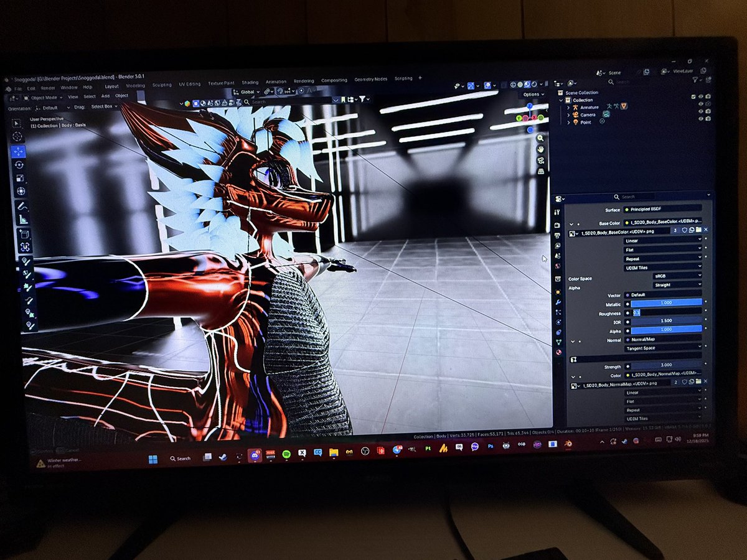Click the BaseColor image open folder icon
747x560 pixels.
(698, 230)
